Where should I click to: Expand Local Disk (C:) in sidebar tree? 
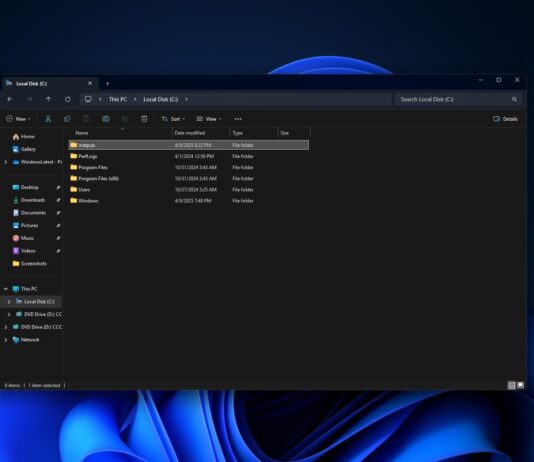click(x=9, y=302)
